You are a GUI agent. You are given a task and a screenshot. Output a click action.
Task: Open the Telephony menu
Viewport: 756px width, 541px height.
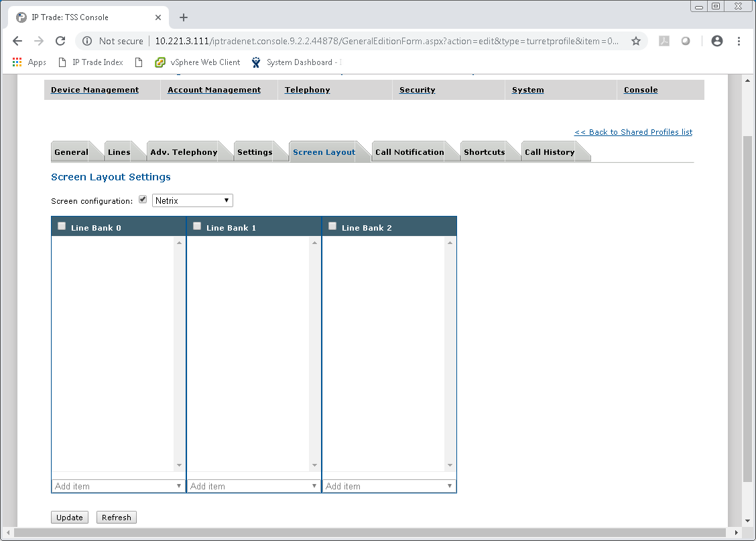(x=307, y=89)
